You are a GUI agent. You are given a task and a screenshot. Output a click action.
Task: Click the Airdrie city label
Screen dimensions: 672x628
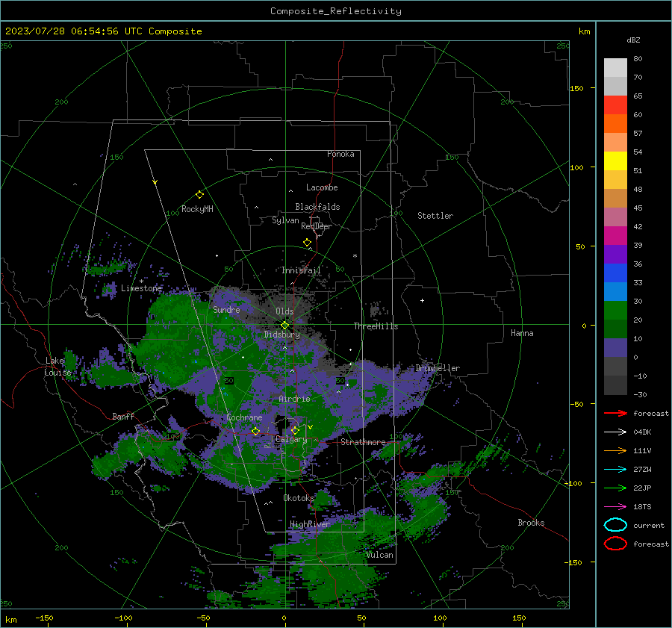coord(294,399)
